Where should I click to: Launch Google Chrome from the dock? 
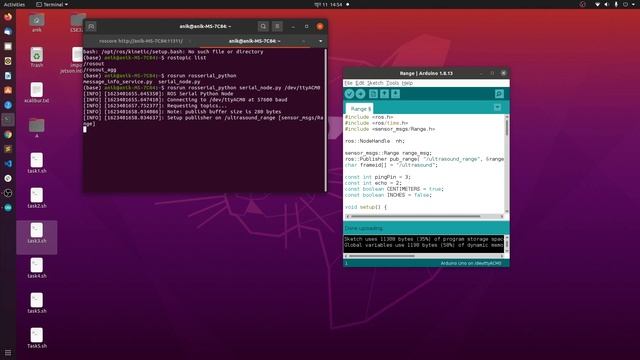point(8,135)
